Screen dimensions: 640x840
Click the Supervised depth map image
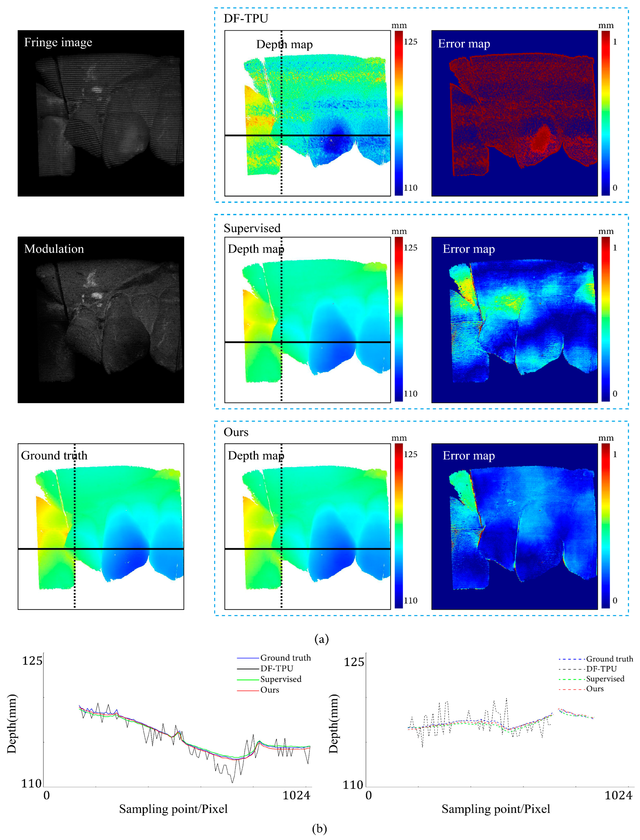[308, 320]
